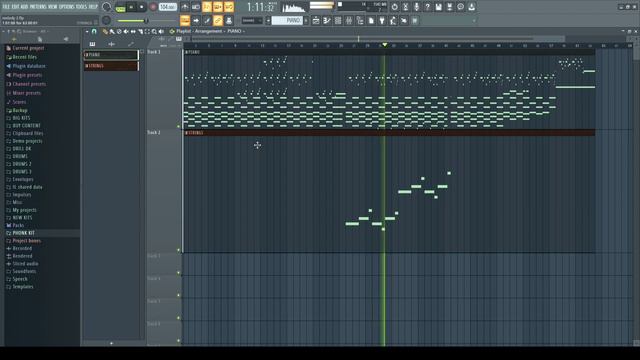Show automation tab in picker panel
This screenshot has width=640, height=360.
pyautogui.click(x=131, y=44)
